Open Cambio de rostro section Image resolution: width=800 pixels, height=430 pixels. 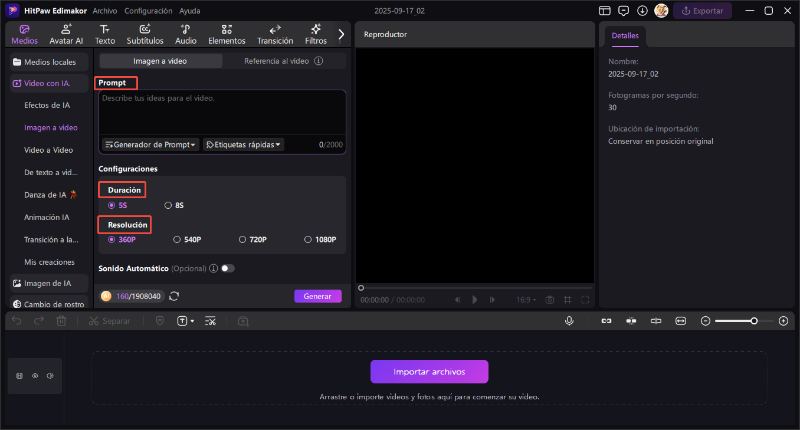[x=49, y=304]
